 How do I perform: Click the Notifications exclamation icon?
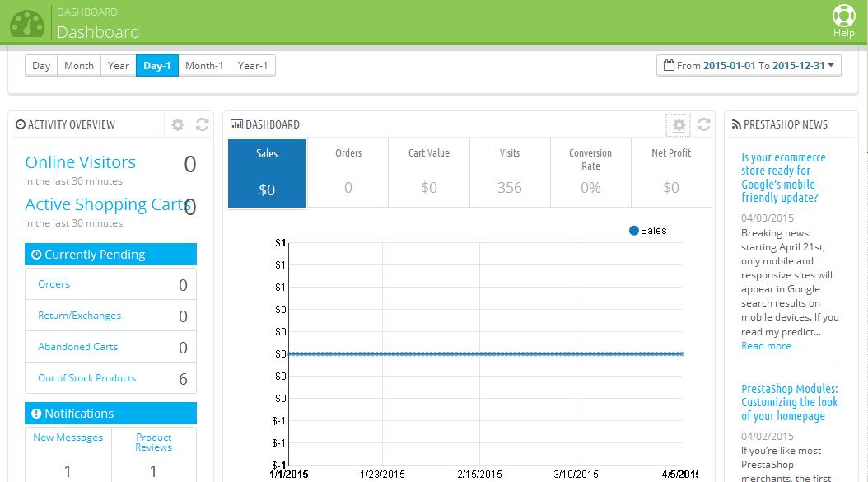pyautogui.click(x=36, y=414)
